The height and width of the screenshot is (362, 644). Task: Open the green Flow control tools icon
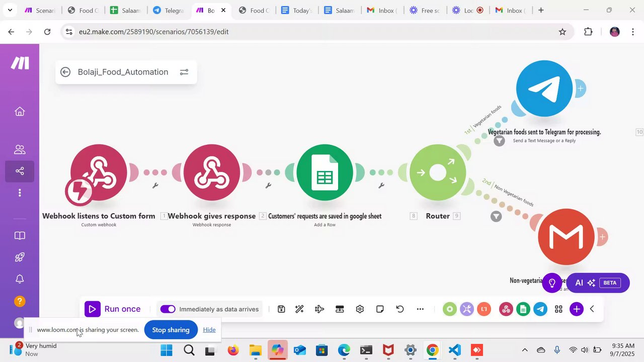click(450, 309)
